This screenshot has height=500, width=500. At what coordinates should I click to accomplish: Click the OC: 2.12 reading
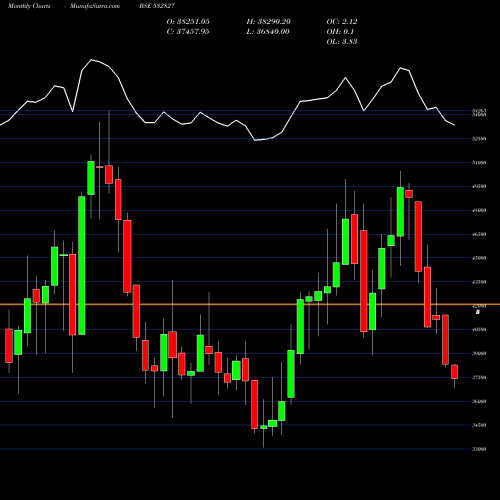[x=342, y=22]
